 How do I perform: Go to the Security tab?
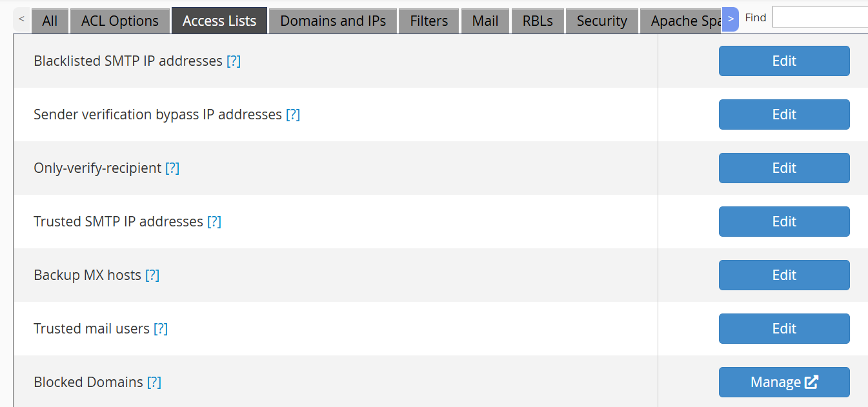tap(602, 21)
